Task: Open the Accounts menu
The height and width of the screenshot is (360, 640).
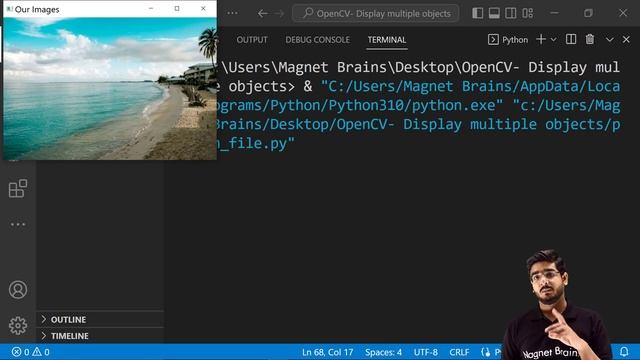Action: pyautogui.click(x=18, y=290)
